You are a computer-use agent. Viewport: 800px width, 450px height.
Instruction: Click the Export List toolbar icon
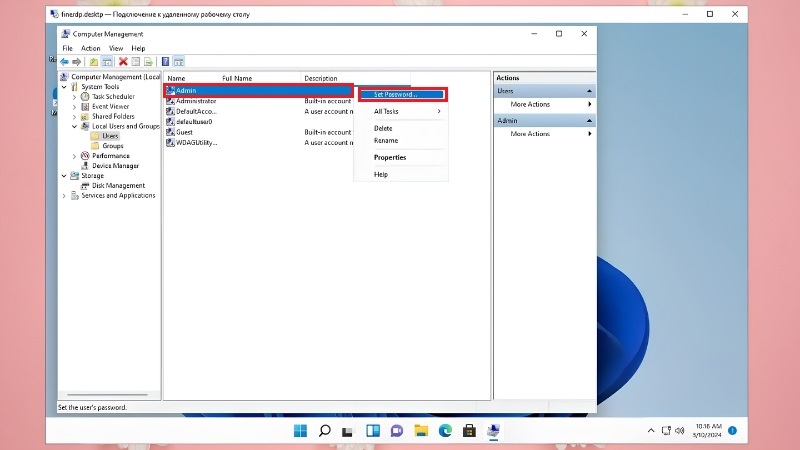tap(148, 62)
